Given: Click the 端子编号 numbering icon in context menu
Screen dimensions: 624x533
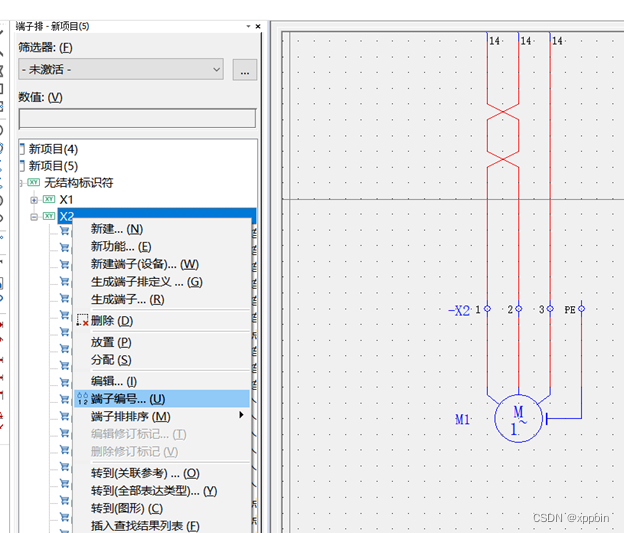Looking at the screenshot, I should pyautogui.click(x=82, y=399).
